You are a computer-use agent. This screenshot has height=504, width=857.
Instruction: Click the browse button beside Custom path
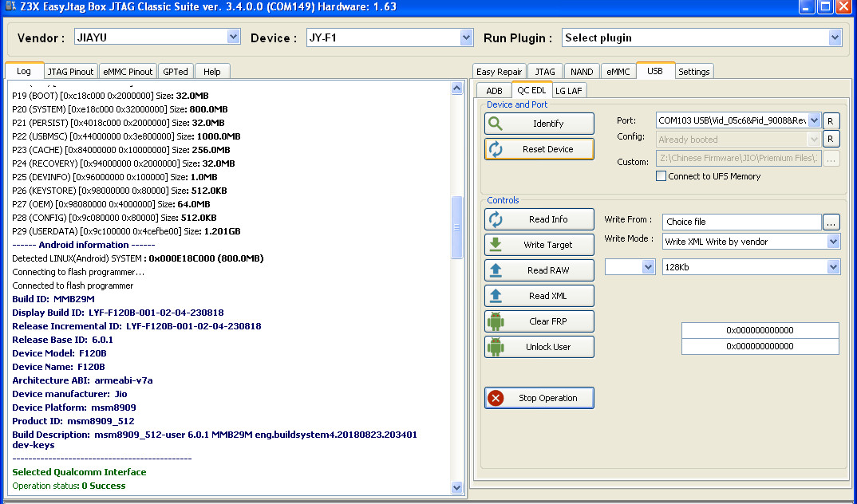click(831, 159)
